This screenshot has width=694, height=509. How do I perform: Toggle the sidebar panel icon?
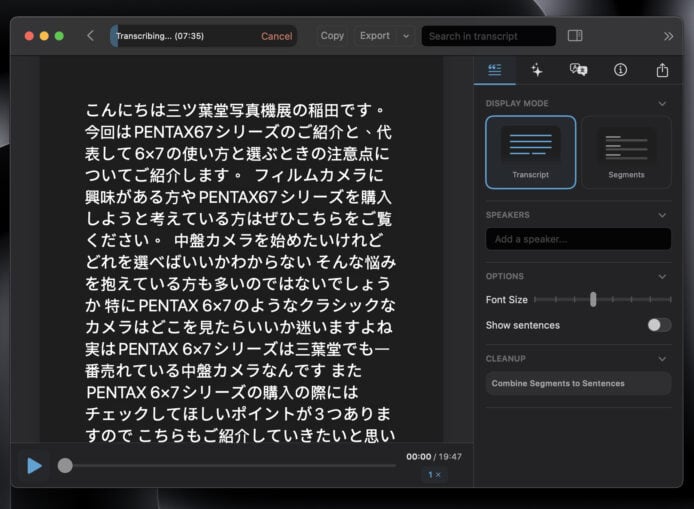(x=575, y=36)
